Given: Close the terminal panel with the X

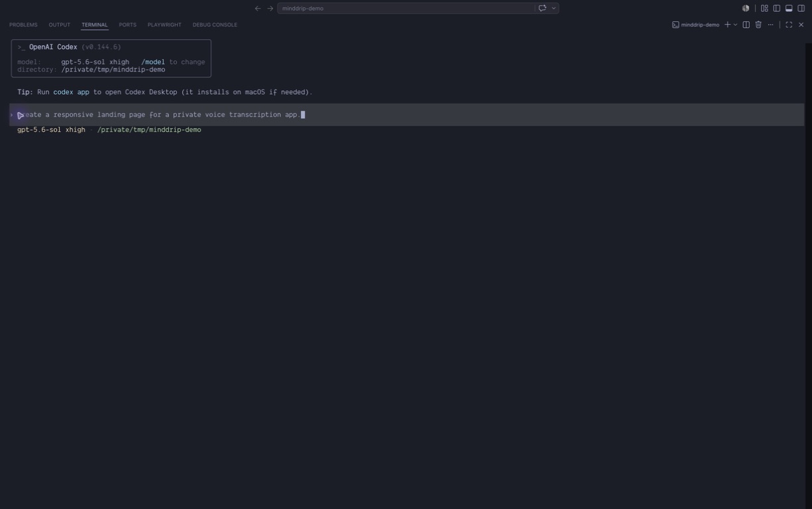Looking at the screenshot, I should click(801, 25).
